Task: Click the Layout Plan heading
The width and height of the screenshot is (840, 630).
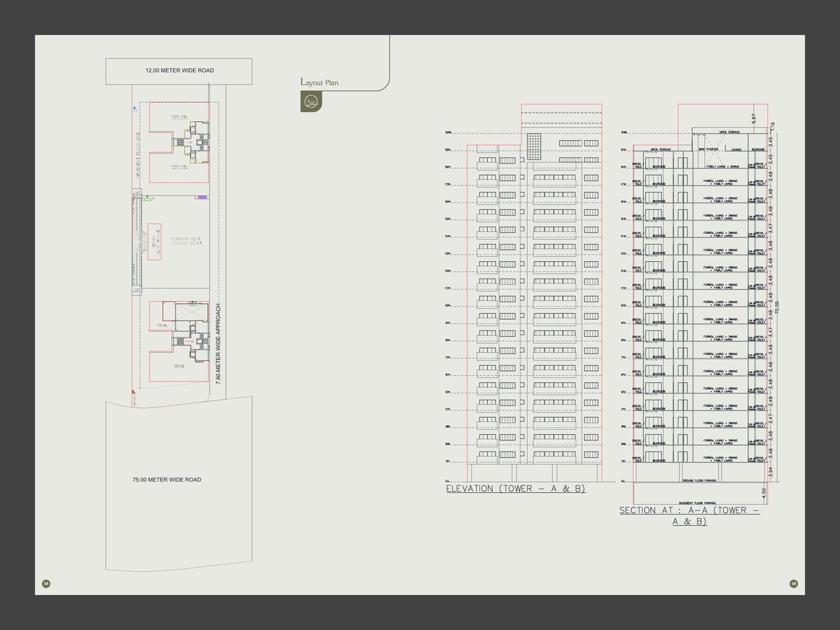Action: point(320,83)
